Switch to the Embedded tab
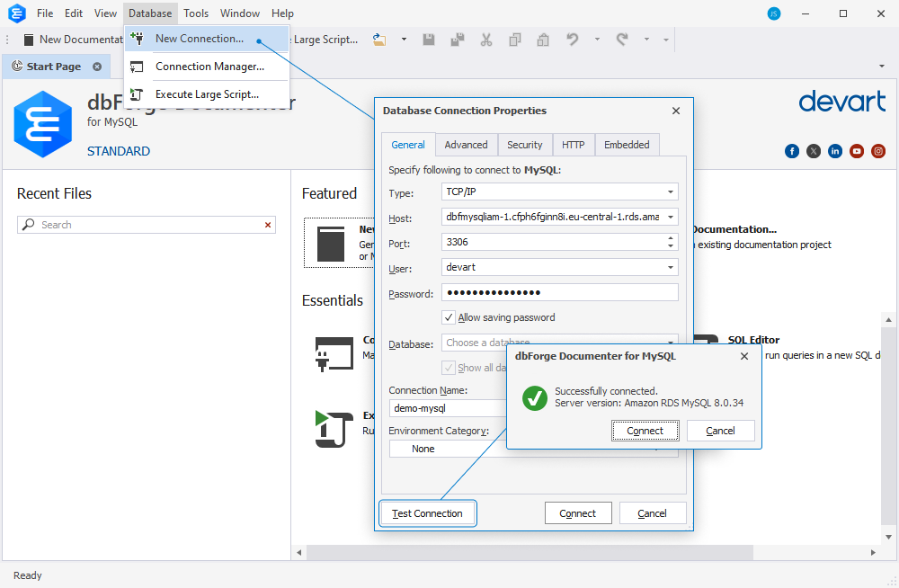The image size is (899, 588). click(627, 145)
